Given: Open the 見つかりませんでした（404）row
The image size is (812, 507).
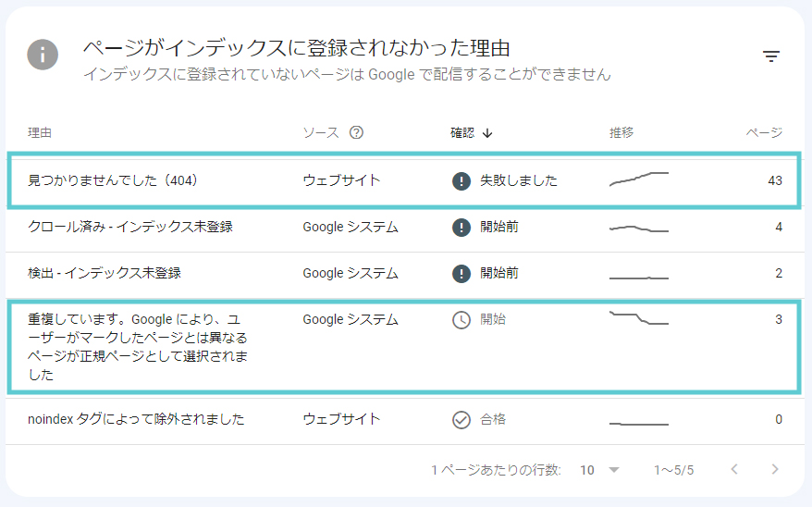Looking at the screenshot, I should (x=114, y=180).
